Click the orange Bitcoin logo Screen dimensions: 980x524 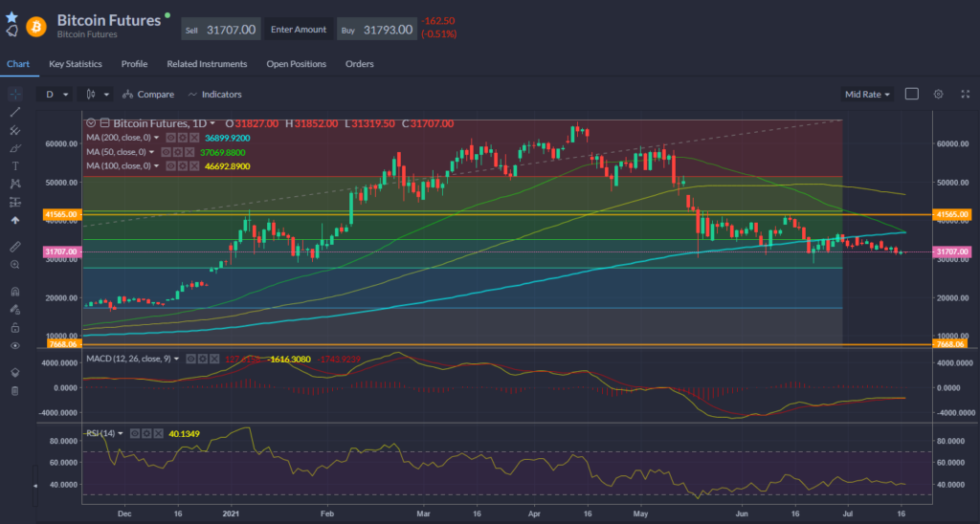click(x=36, y=27)
